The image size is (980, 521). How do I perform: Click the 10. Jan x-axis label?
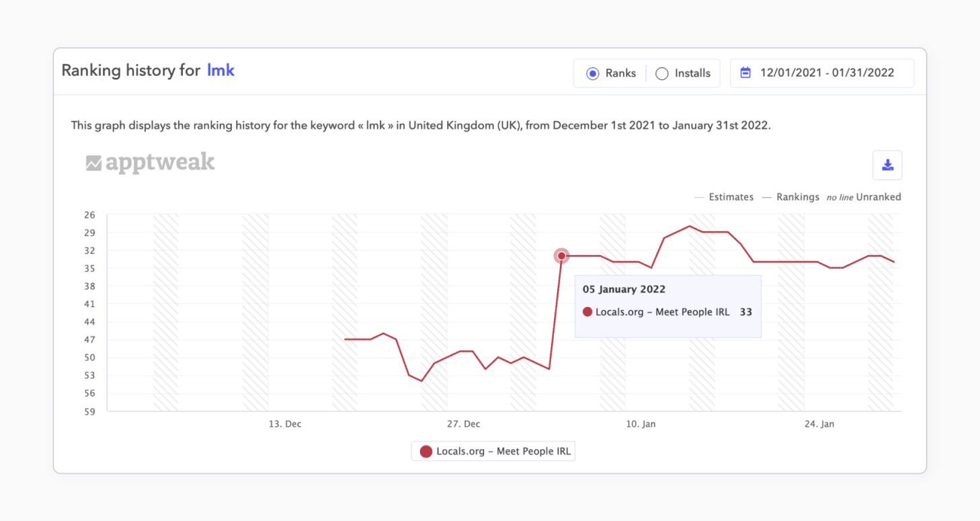pos(641,424)
